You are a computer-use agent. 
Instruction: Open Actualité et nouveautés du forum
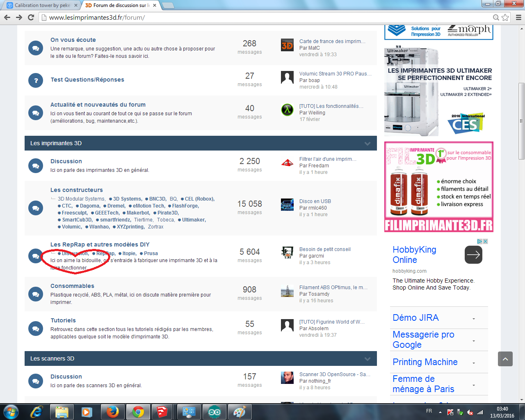click(x=98, y=105)
